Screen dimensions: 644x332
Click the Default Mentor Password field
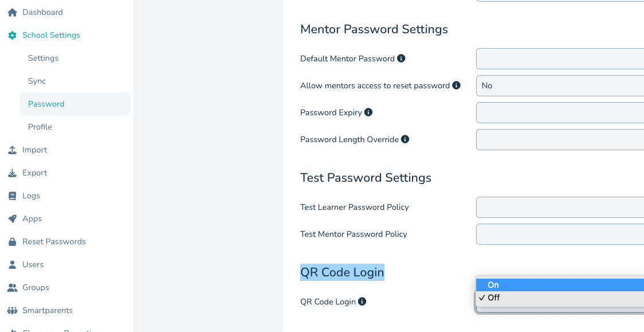[x=560, y=58]
